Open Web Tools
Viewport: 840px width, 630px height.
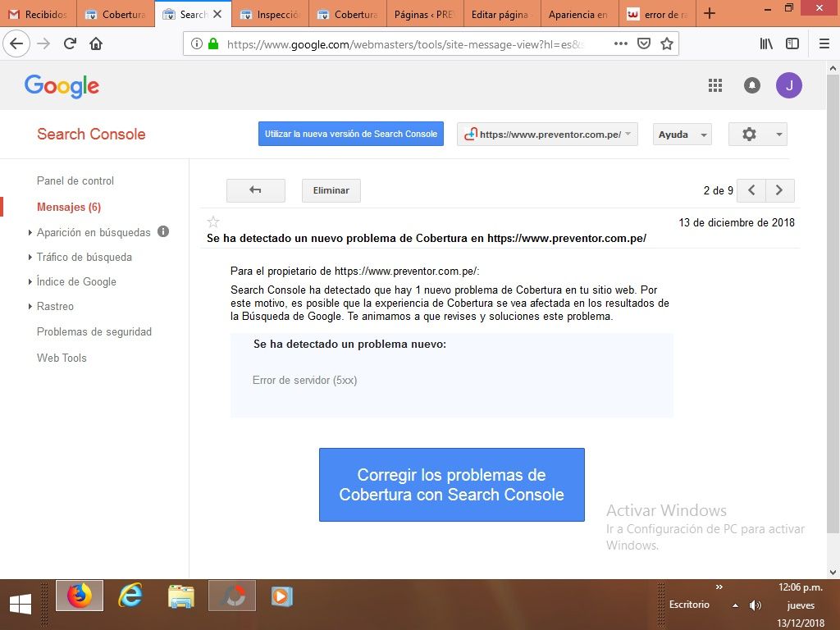(62, 358)
